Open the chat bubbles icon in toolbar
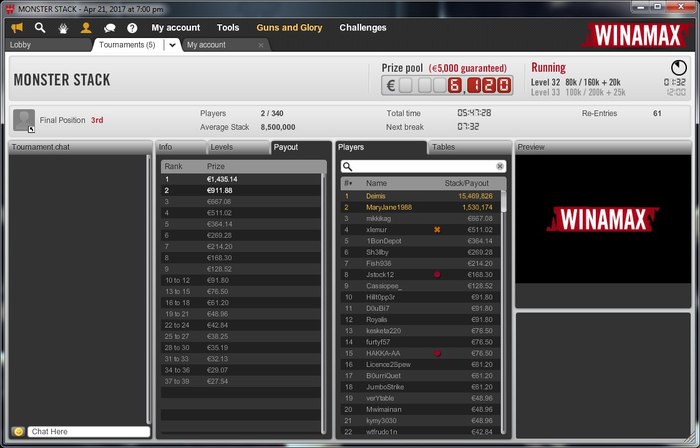This screenshot has width=700, height=448. pyautogui.click(x=109, y=28)
